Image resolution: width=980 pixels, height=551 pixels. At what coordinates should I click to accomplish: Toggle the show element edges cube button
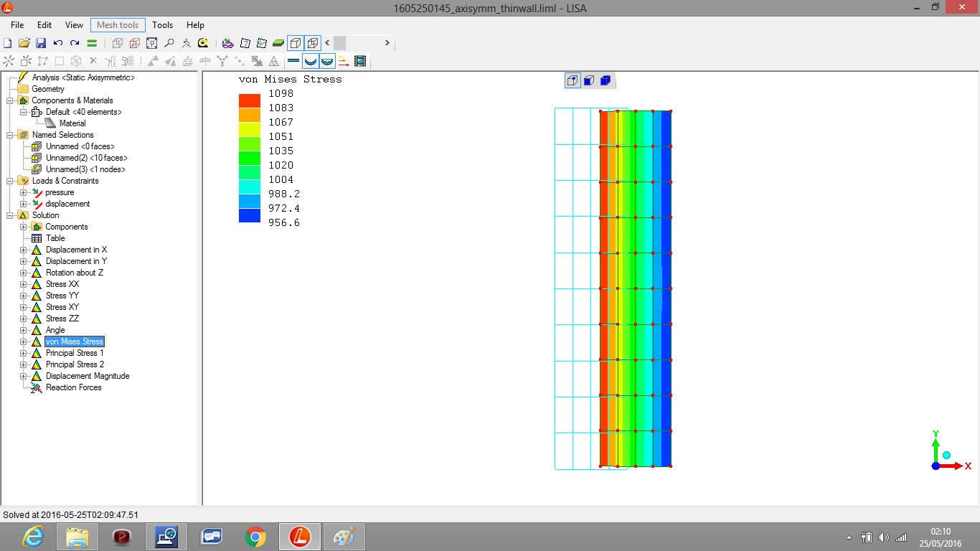(295, 43)
